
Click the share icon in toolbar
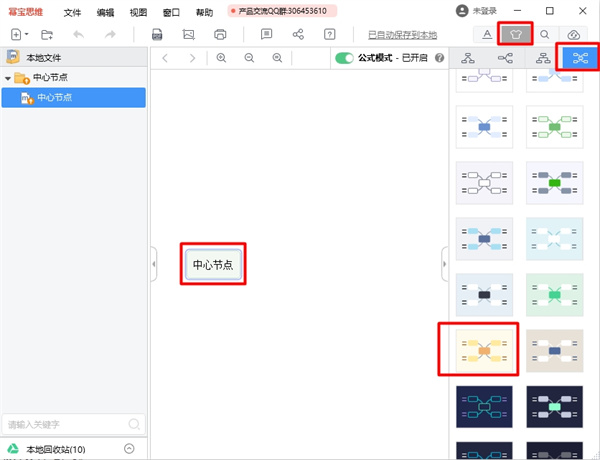tap(298, 34)
